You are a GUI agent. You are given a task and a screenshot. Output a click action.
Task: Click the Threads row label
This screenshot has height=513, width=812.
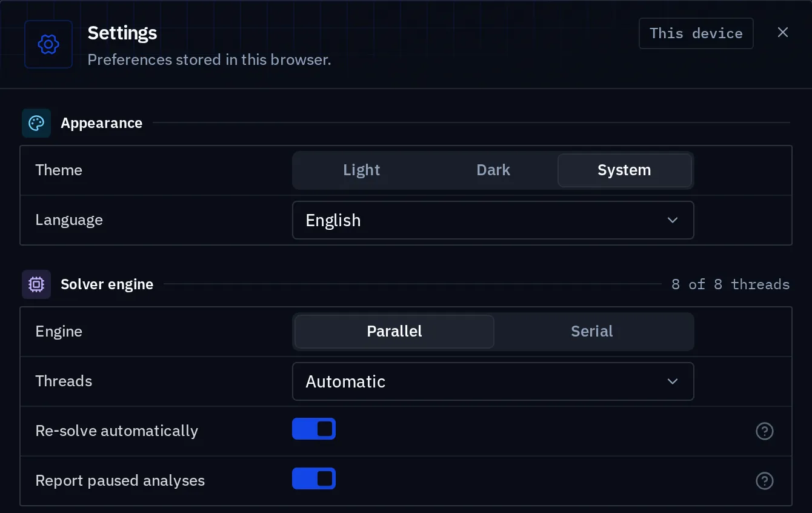click(x=64, y=381)
